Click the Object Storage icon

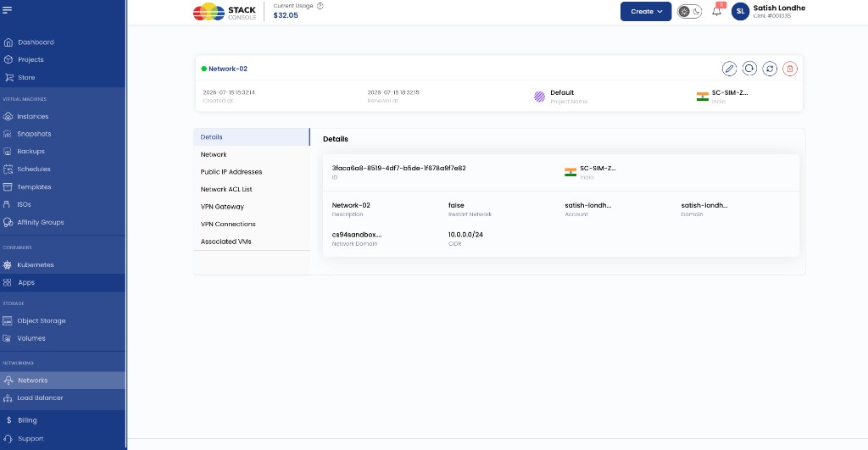(7, 321)
